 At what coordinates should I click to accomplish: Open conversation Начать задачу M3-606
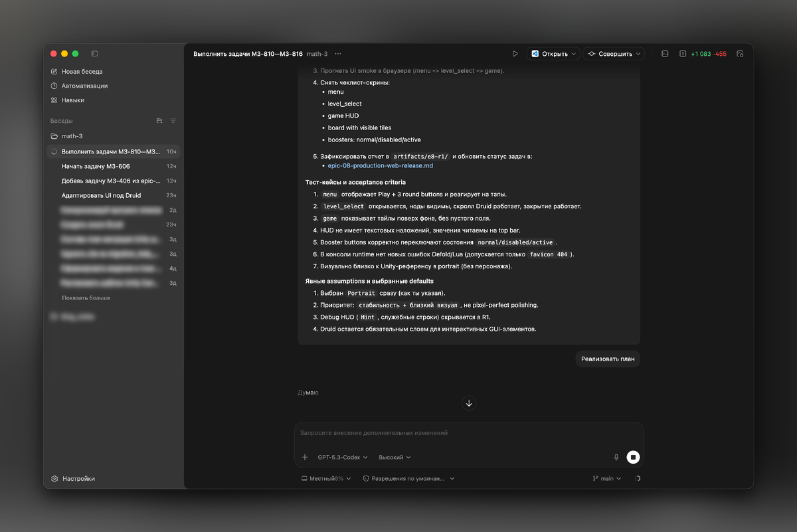[114, 166]
